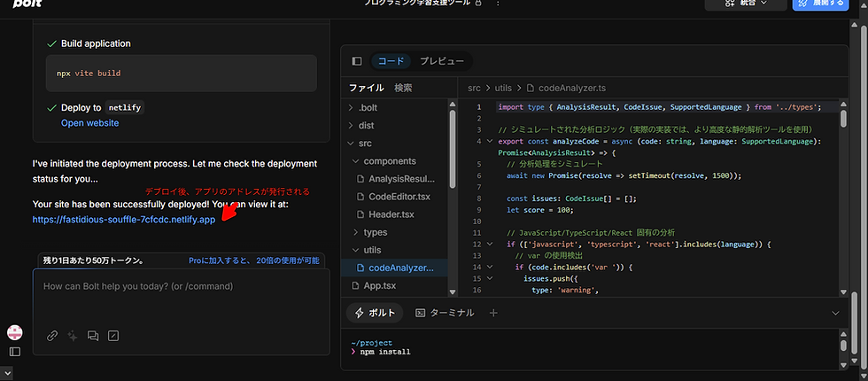This screenshot has width=868, height=381.
Task: Click the down chevron button at the screen's lower corner
Action: (x=5, y=374)
